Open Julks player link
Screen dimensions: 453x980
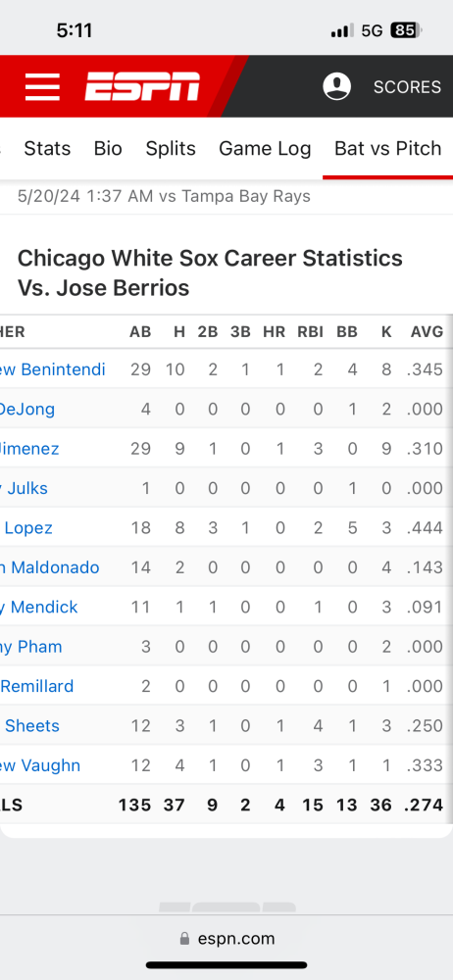[x=24, y=488]
